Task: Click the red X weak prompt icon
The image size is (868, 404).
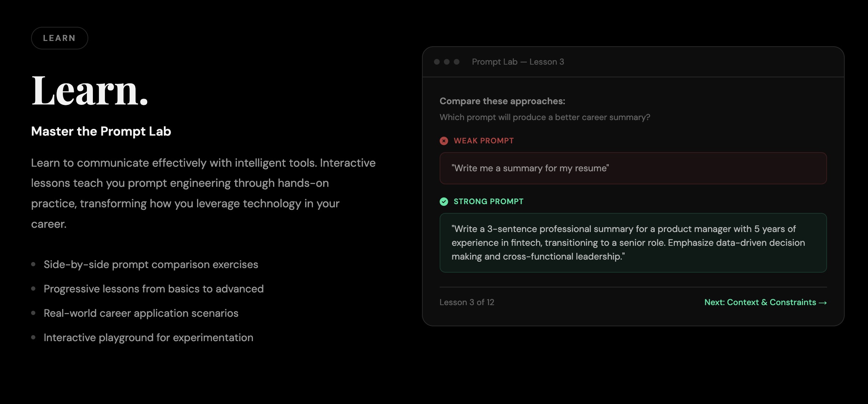Action: click(x=444, y=141)
